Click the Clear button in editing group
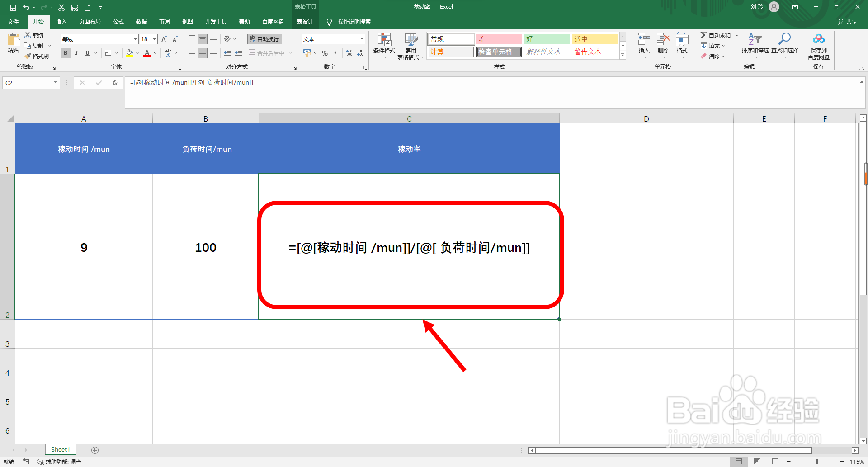 click(x=712, y=56)
